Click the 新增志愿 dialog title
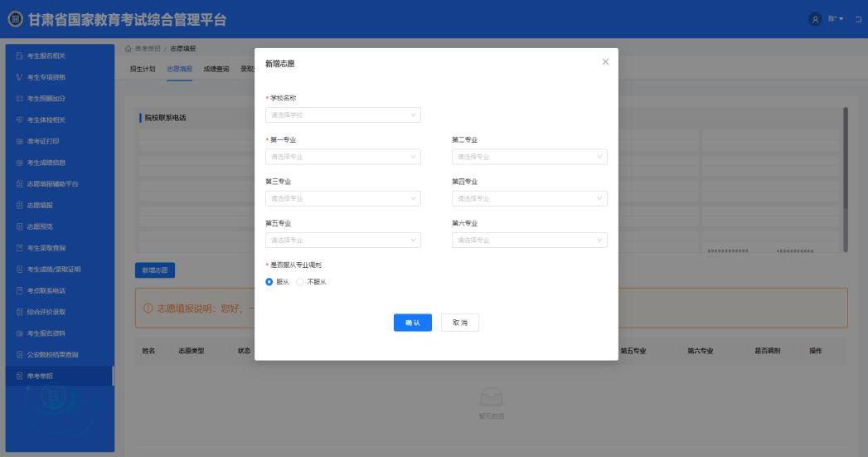This screenshot has width=868, height=457. [279, 64]
